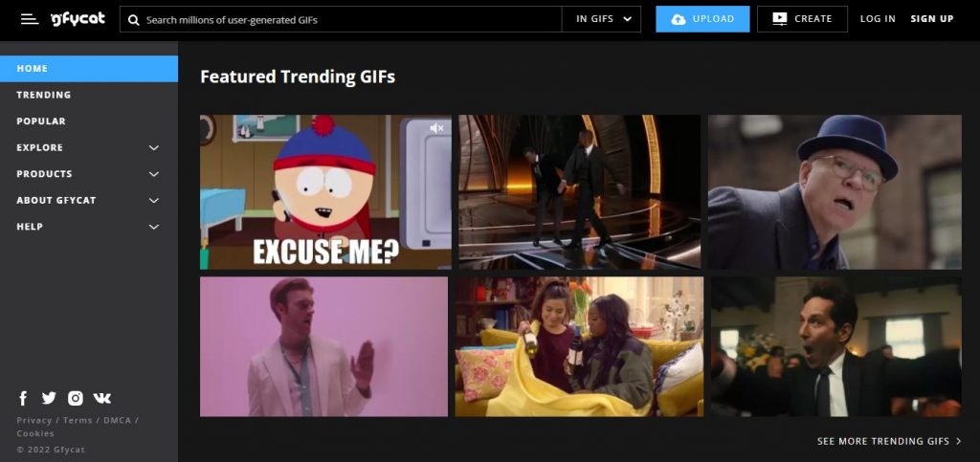Click the Gfycat logo
980x462 pixels.
click(x=78, y=19)
